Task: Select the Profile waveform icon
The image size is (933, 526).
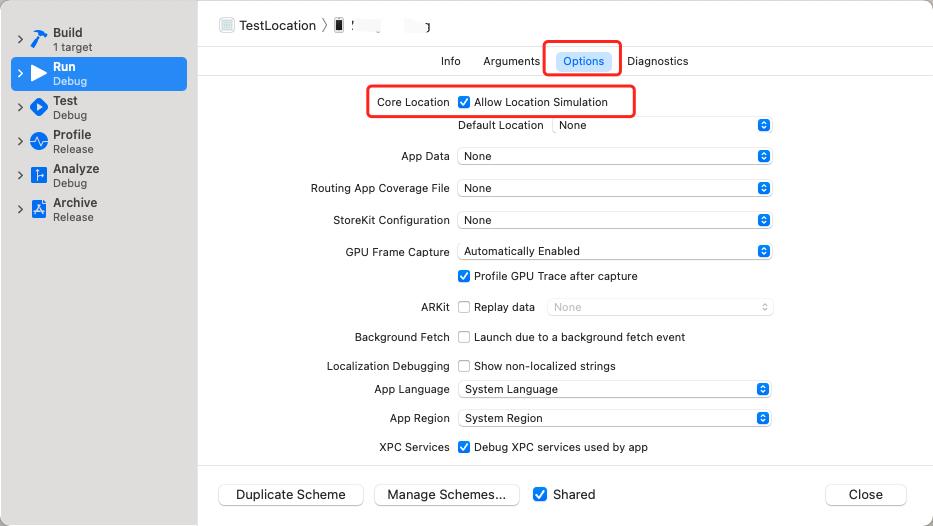Action: tap(39, 141)
